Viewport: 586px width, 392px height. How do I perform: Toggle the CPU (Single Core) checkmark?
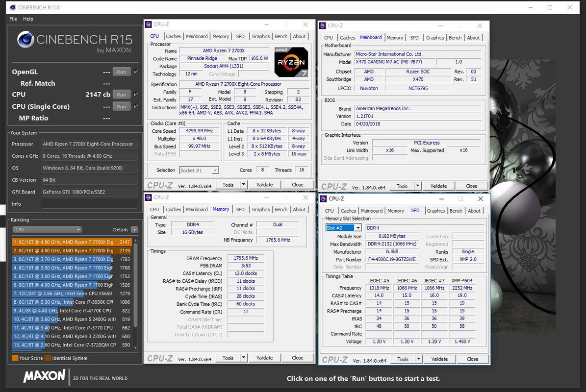coord(136,106)
